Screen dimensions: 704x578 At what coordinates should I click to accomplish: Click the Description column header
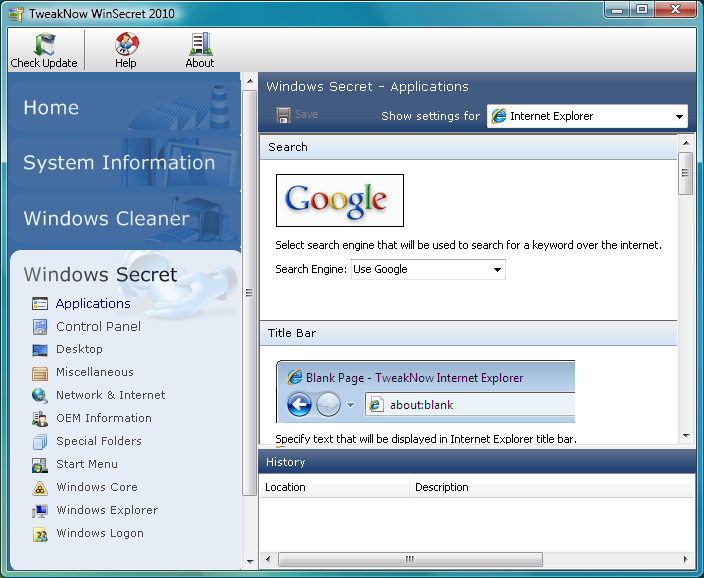[x=552, y=487]
